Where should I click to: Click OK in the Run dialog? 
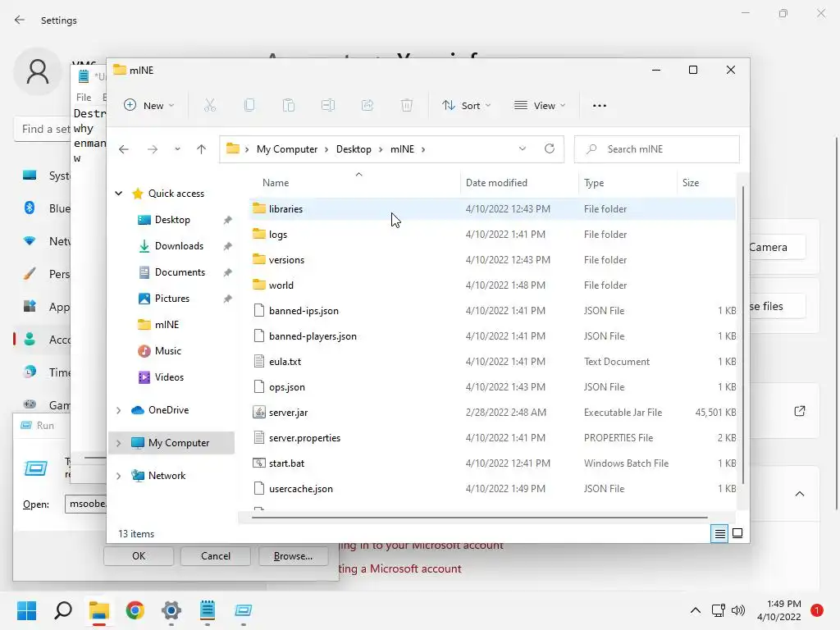pyautogui.click(x=139, y=556)
